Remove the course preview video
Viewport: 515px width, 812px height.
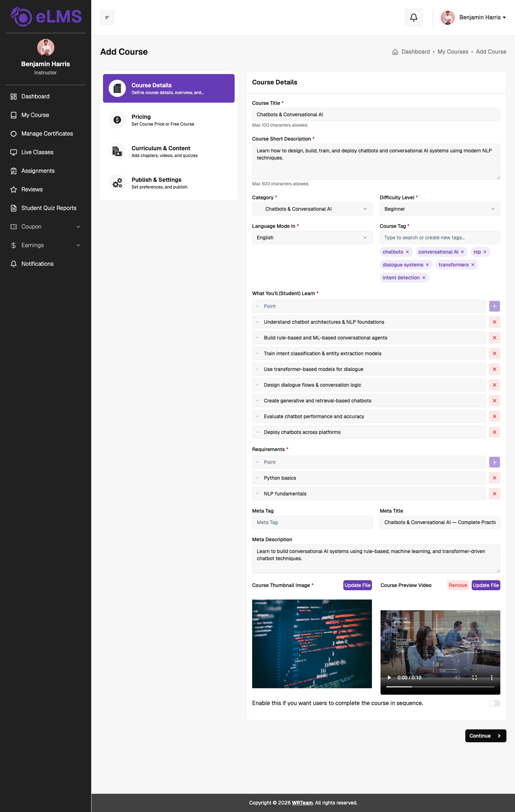point(458,585)
